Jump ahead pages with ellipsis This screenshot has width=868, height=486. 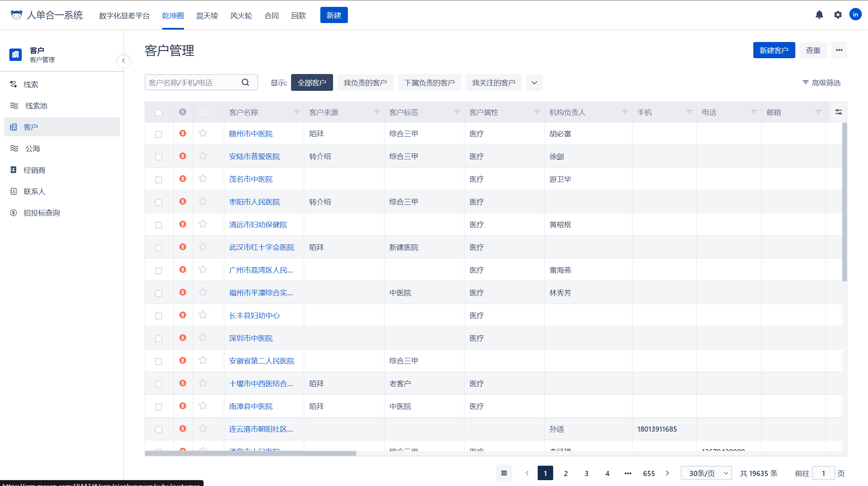(x=628, y=473)
